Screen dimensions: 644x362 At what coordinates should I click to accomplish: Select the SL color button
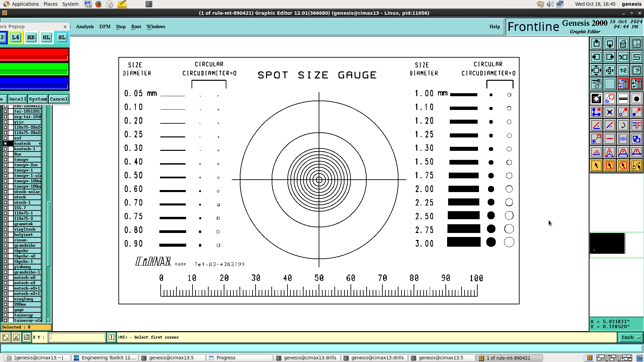(x=62, y=38)
